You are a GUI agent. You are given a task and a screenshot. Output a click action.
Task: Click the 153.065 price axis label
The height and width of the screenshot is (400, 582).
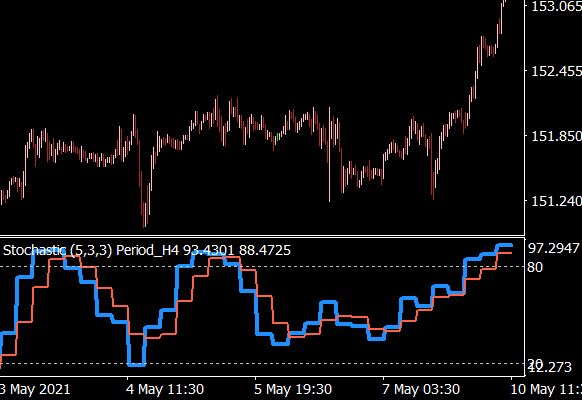556,7
